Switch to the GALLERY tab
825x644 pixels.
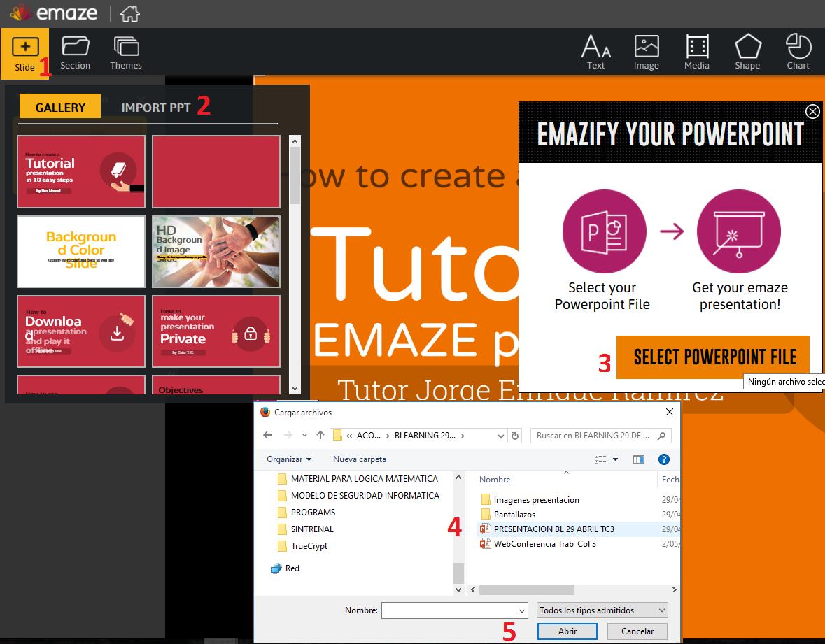pos(59,107)
